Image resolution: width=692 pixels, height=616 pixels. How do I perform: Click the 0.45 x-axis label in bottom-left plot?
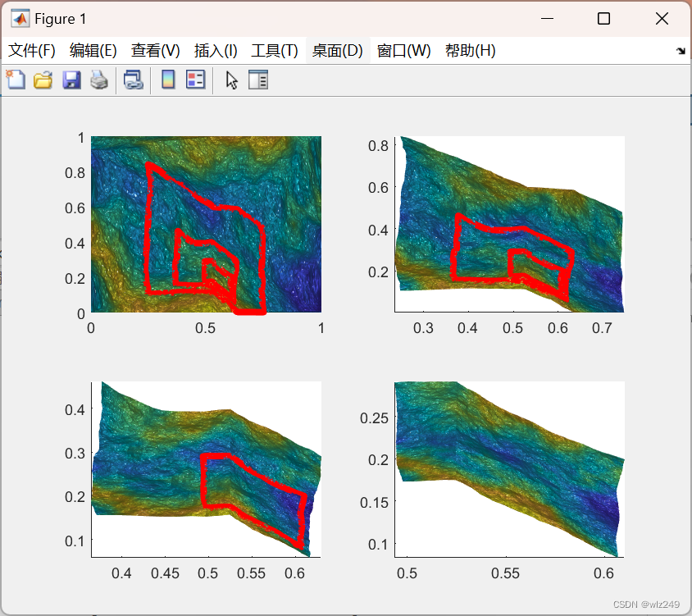pos(165,573)
